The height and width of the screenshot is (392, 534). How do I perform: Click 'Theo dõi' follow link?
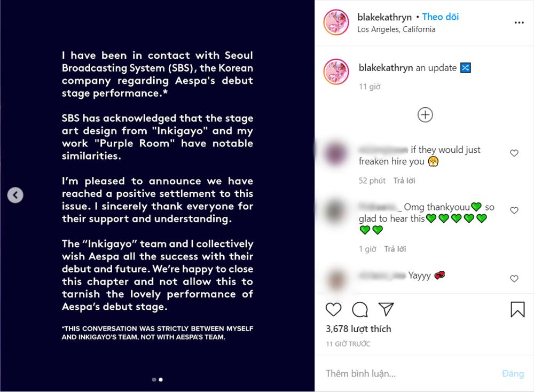tap(441, 17)
